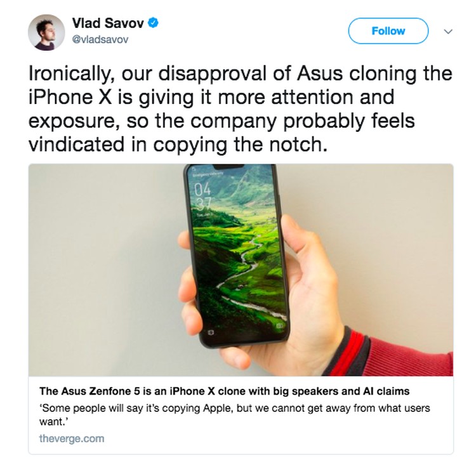Click the notch at top of phone

tap(229, 166)
